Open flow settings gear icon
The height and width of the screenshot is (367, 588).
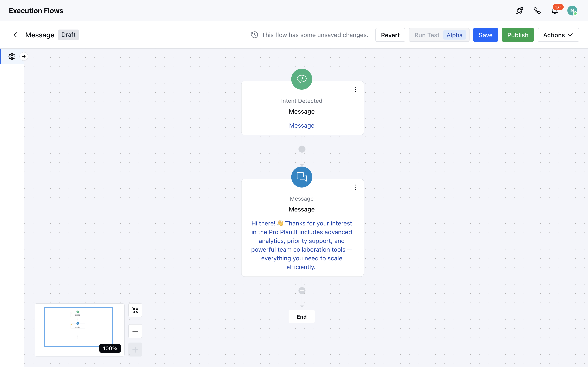pyautogui.click(x=12, y=57)
